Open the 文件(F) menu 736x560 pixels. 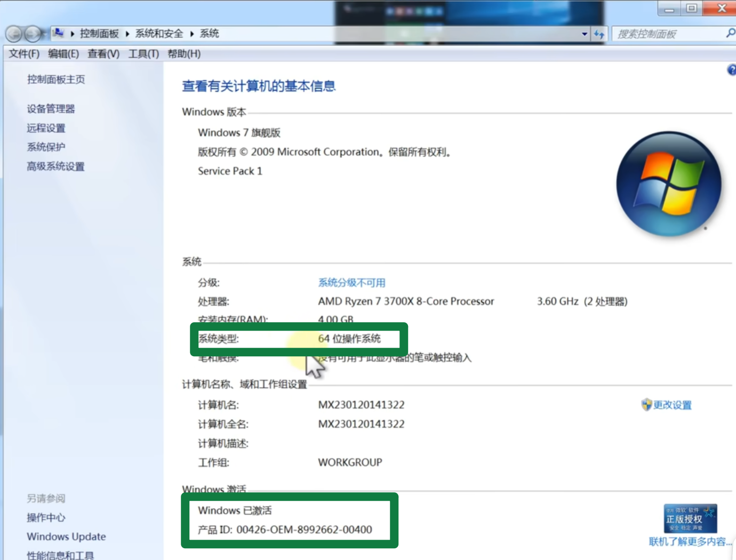(x=24, y=54)
